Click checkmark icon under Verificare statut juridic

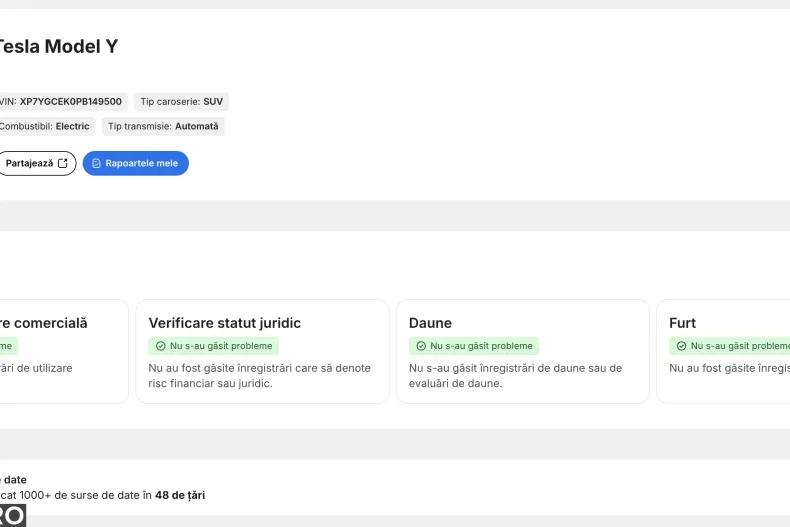(161, 346)
